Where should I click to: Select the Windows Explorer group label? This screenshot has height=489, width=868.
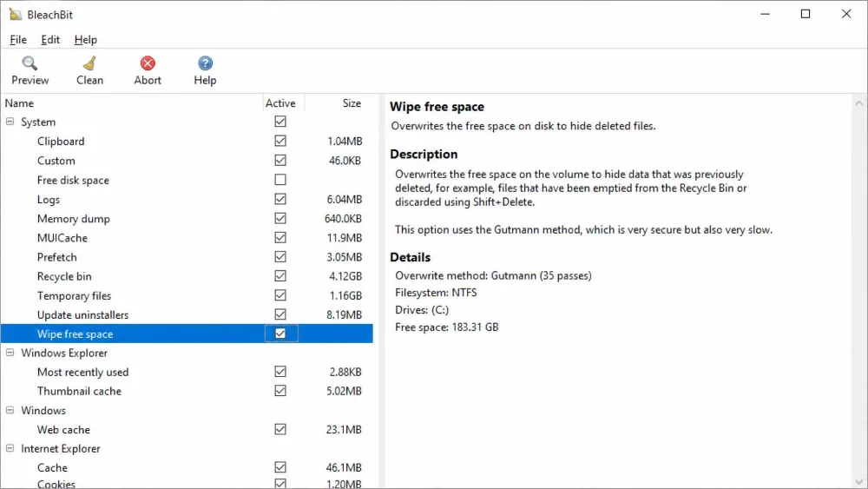[64, 353]
